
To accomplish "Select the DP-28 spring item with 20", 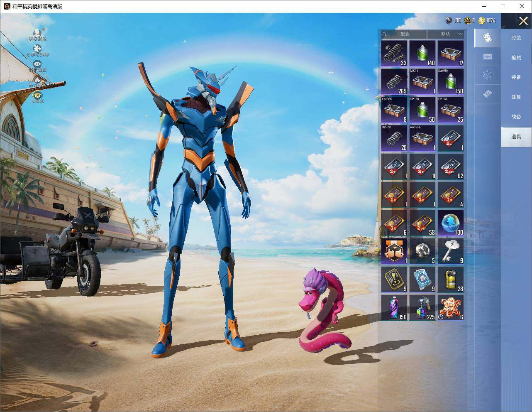I will (394, 138).
